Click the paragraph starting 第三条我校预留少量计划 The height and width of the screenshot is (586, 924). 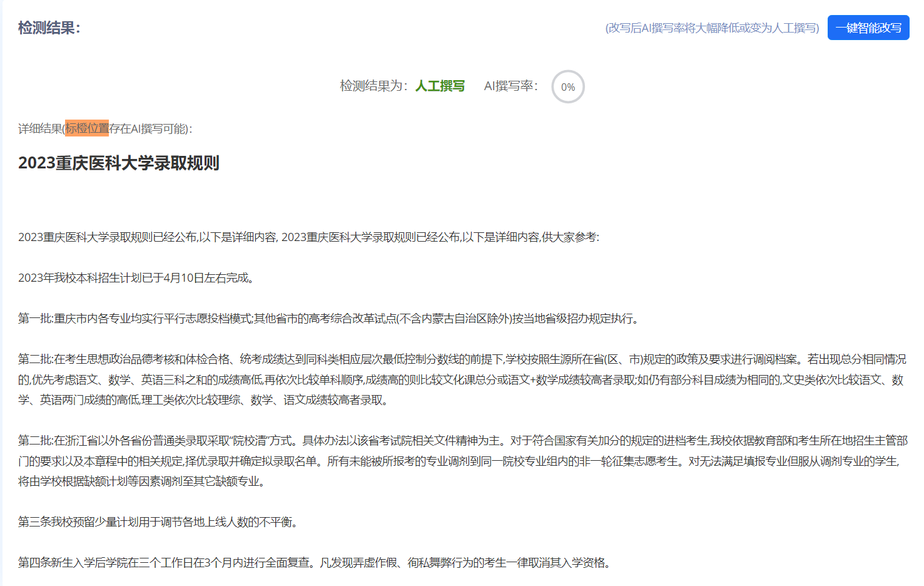160,522
